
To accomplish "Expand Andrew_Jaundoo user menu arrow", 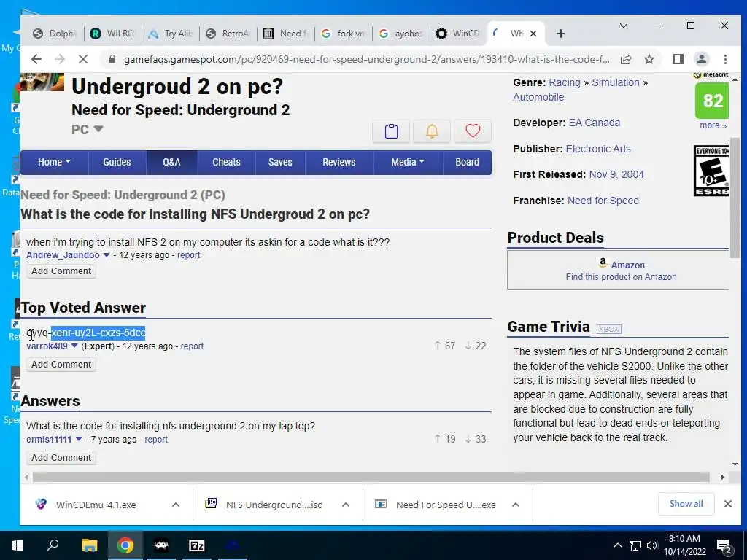I will [x=107, y=255].
